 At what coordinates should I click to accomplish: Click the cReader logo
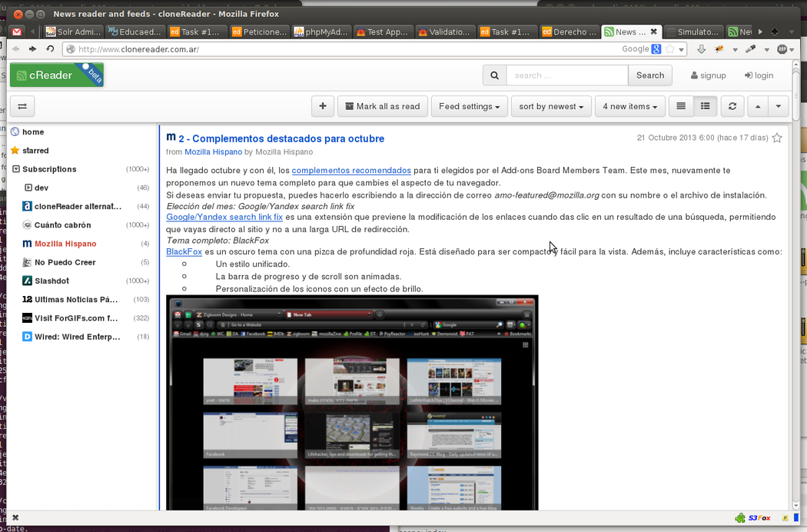(x=56, y=75)
